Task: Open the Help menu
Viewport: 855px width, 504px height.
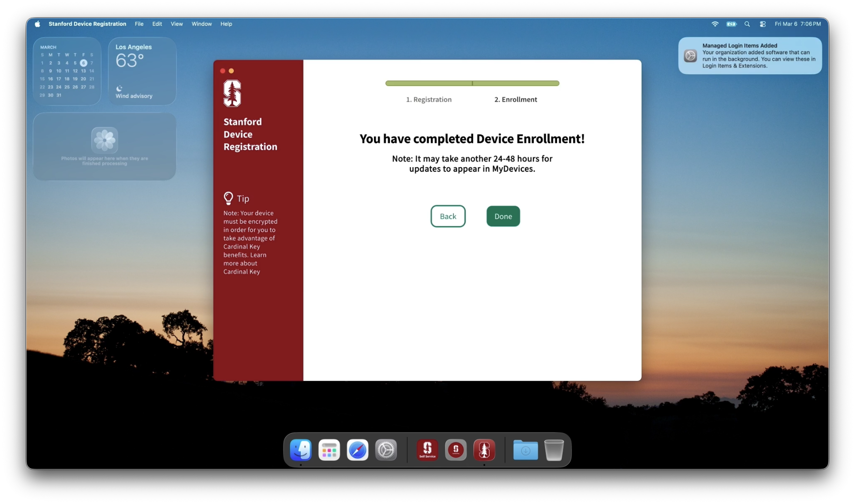Action: pyautogui.click(x=226, y=24)
